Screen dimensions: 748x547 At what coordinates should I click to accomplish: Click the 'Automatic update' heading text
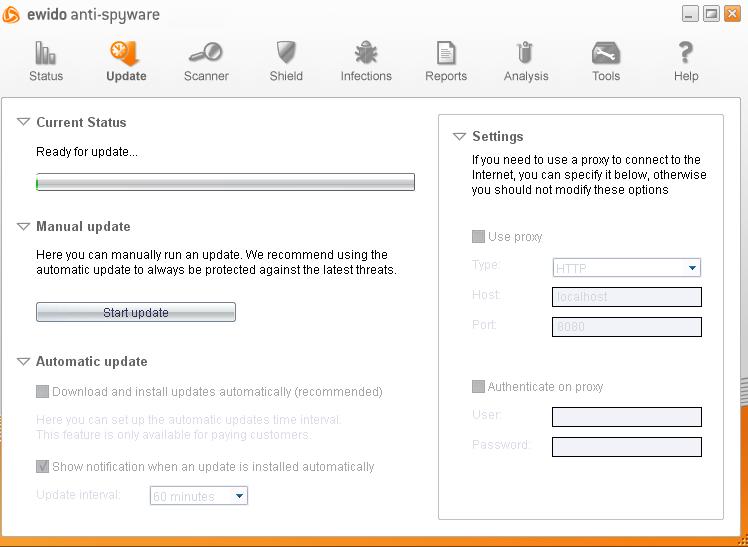pos(92,361)
